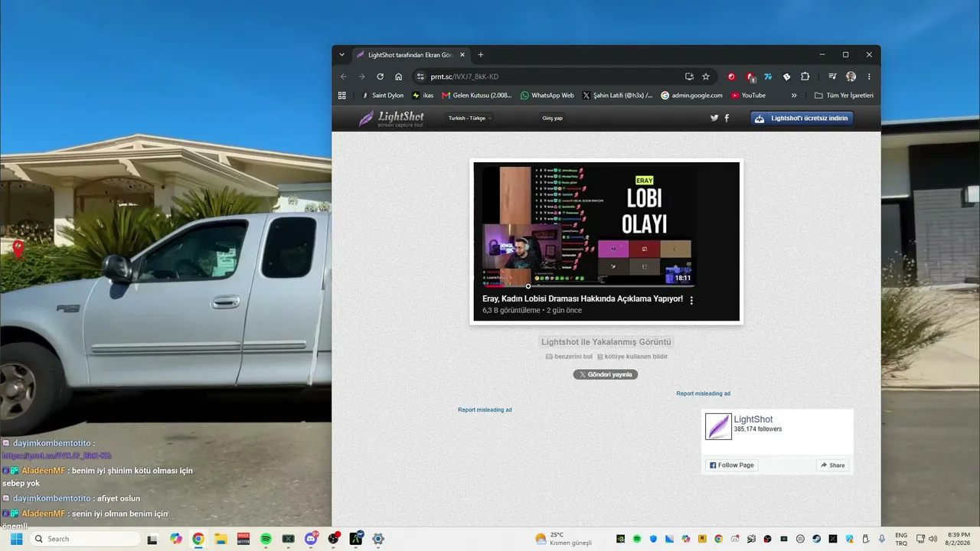Open the Chrome media controls icon
The width and height of the screenshot is (980, 551).
point(832,77)
